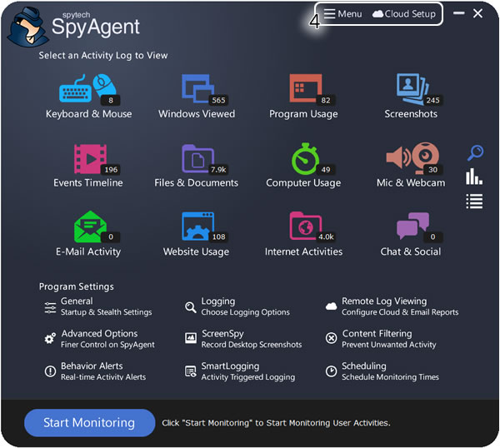Open General Startup & Stealth Settings link
This screenshot has width=500, height=448.
pos(106,306)
